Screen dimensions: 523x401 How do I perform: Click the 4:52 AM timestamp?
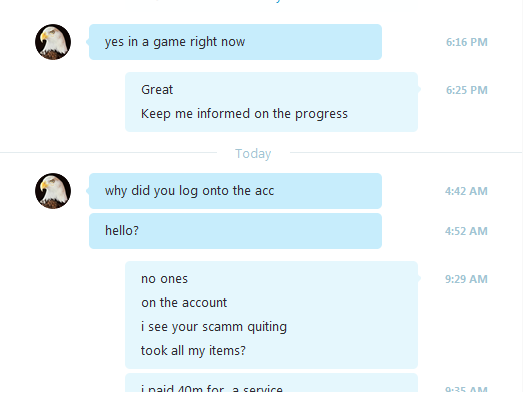coord(466,231)
